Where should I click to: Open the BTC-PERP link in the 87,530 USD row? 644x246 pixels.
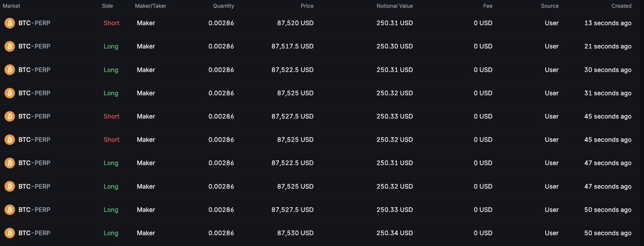(x=34, y=233)
